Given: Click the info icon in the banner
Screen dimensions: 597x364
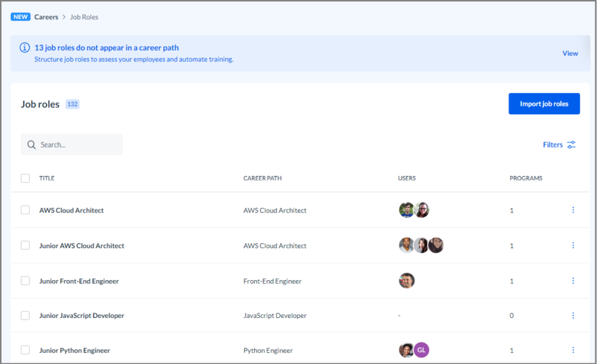Looking at the screenshot, I should (25, 48).
